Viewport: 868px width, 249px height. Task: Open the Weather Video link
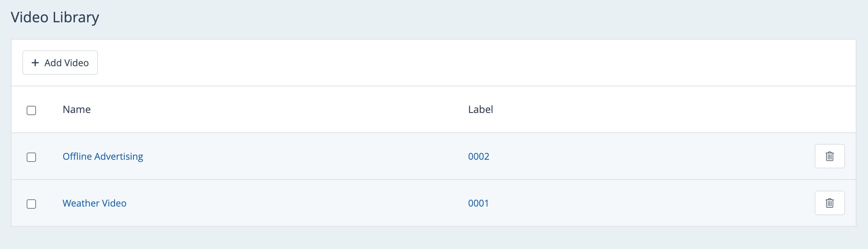click(x=94, y=203)
